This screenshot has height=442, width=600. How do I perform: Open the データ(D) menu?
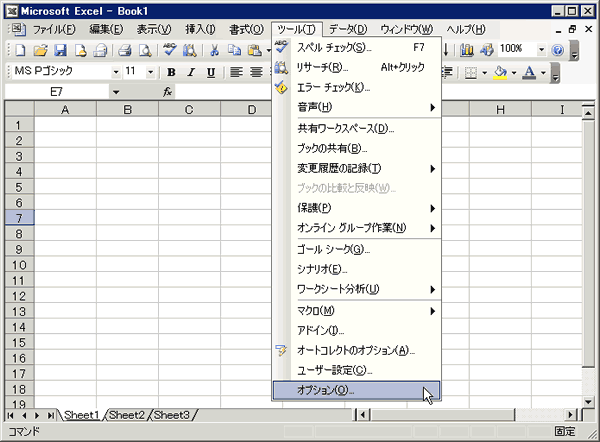348,29
